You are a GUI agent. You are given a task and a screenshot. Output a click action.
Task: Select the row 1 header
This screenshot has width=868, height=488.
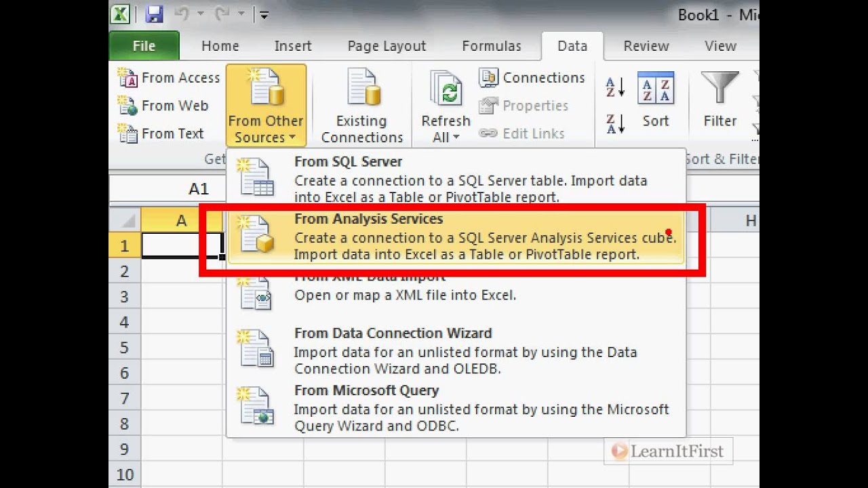click(x=125, y=245)
